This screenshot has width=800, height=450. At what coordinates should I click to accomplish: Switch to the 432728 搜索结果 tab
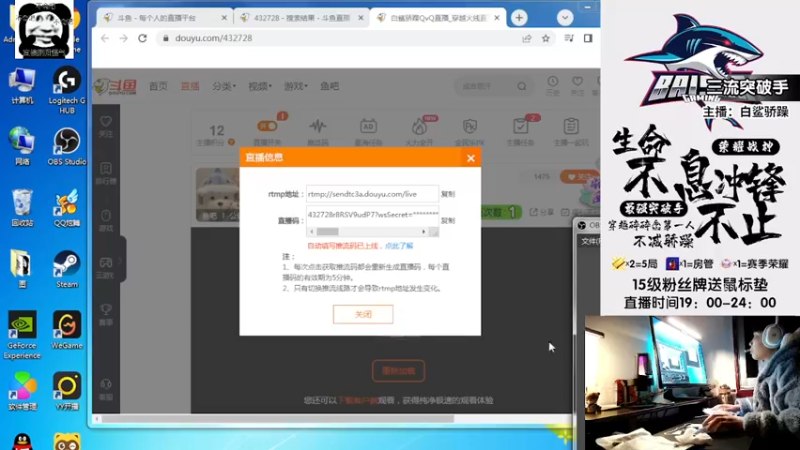(302, 18)
